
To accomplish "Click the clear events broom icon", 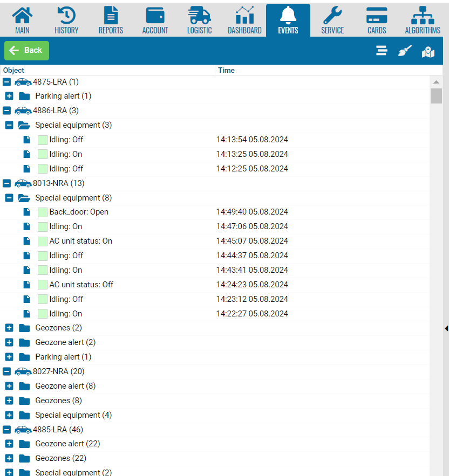I will tap(405, 51).
